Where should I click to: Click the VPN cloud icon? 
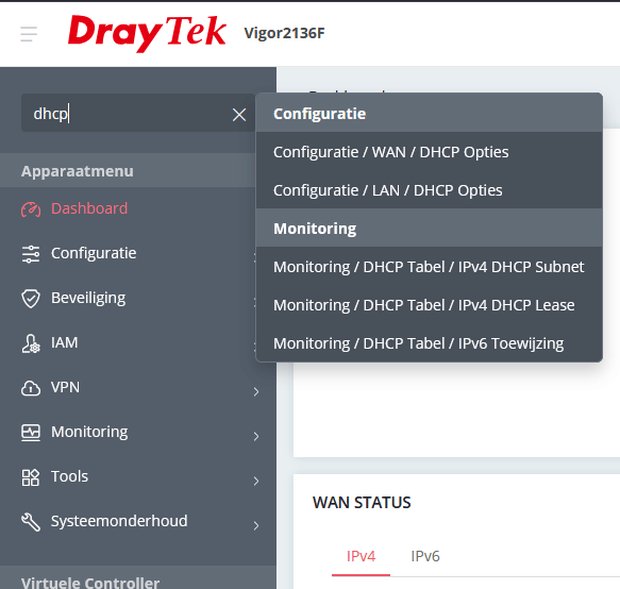click(x=31, y=388)
